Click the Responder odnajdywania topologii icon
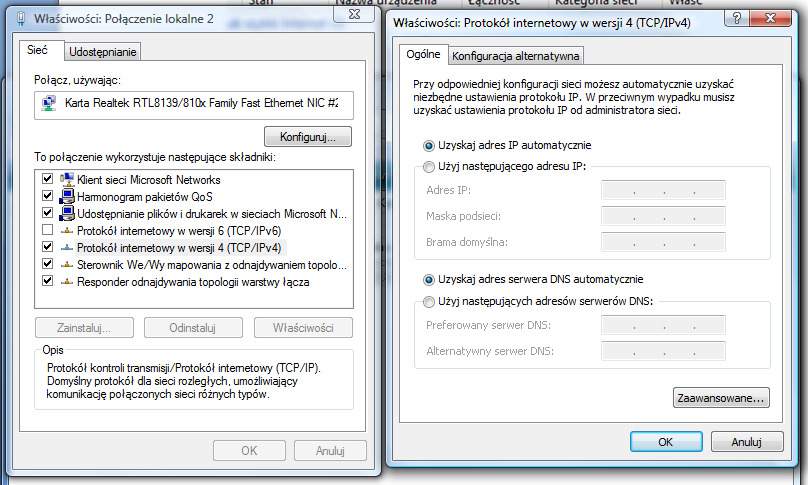This screenshot has width=808, height=485. [67, 282]
